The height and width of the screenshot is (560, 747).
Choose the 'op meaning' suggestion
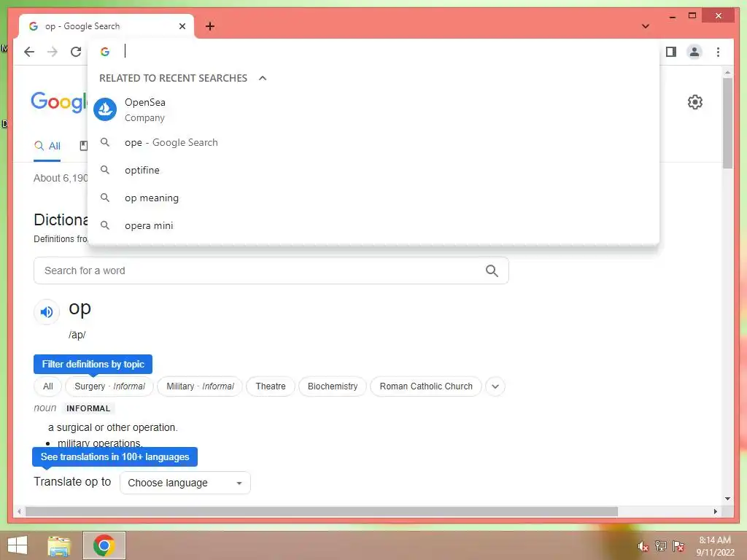coord(374,198)
